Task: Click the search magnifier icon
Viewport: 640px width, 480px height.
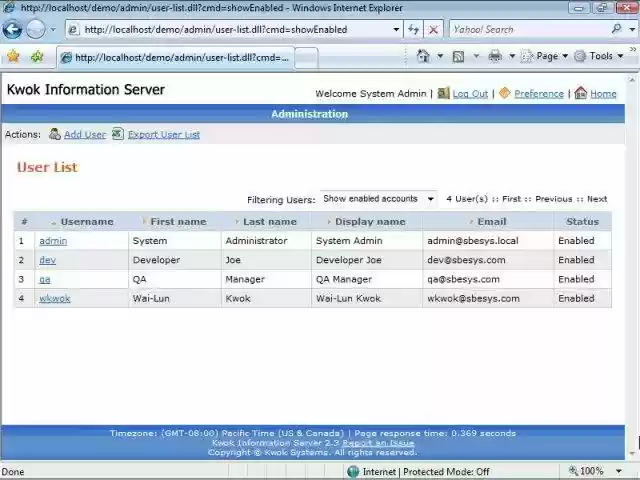Action: 617,29
